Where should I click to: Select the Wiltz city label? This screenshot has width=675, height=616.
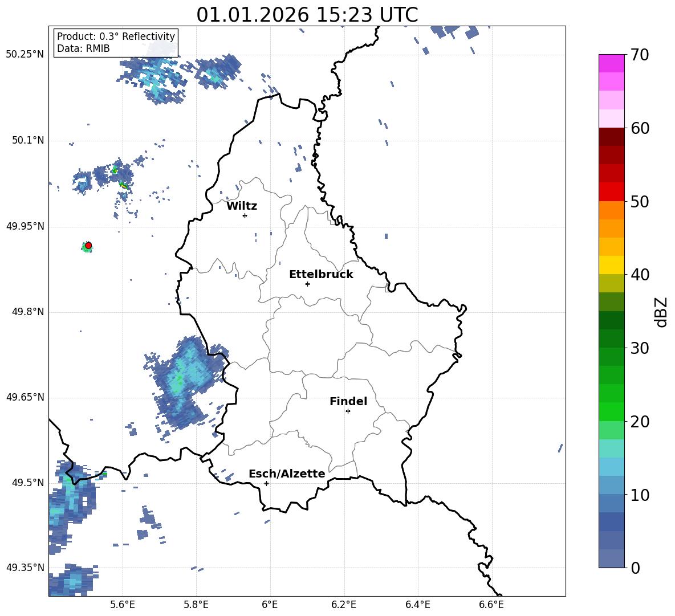pyautogui.click(x=242, y=206)
